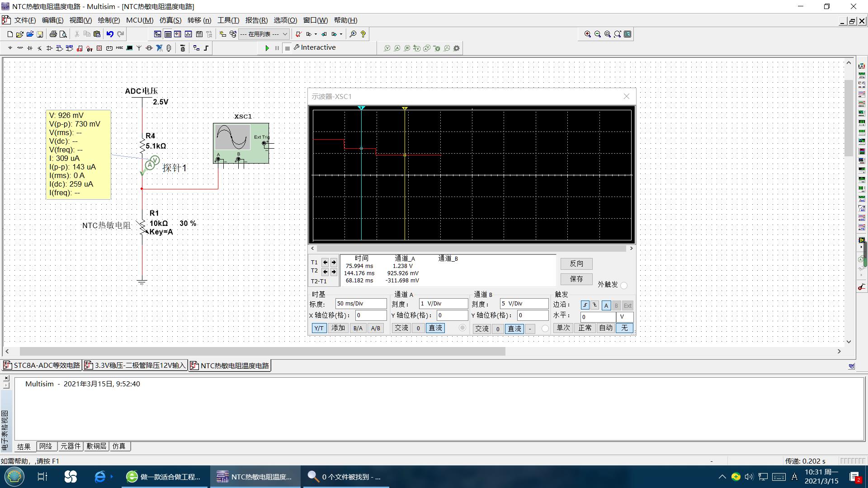868x488 pixels.
Task: Switch to 3.3V稳压 document tab
Action: pyautogui.click(x=136, y=366)
